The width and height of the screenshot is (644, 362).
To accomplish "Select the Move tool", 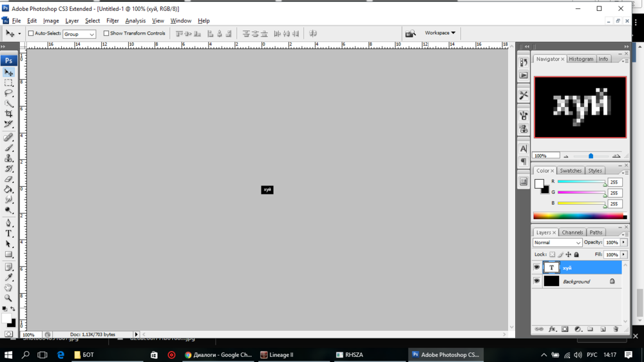I will pyautogui.click(x=8, y=72).
